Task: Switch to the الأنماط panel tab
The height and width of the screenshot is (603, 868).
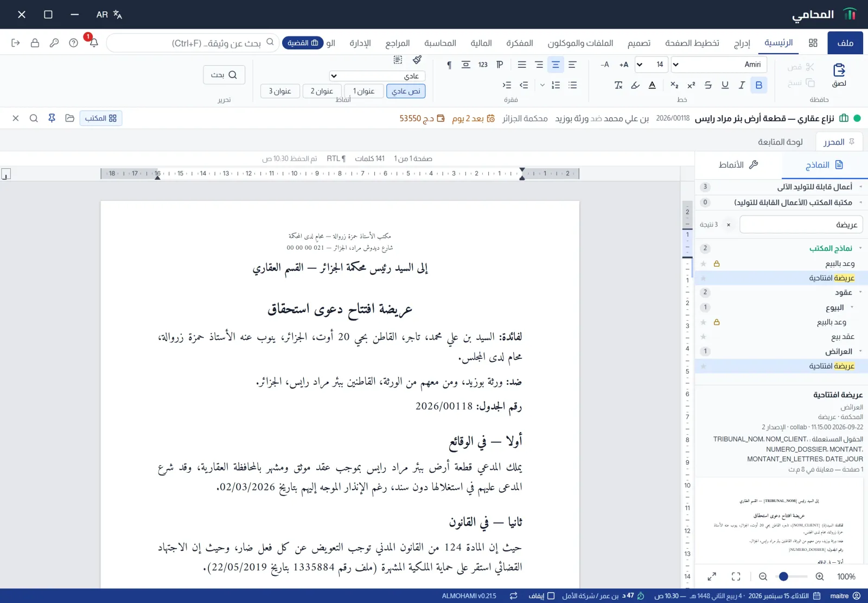Action: (x=738, y=165)
